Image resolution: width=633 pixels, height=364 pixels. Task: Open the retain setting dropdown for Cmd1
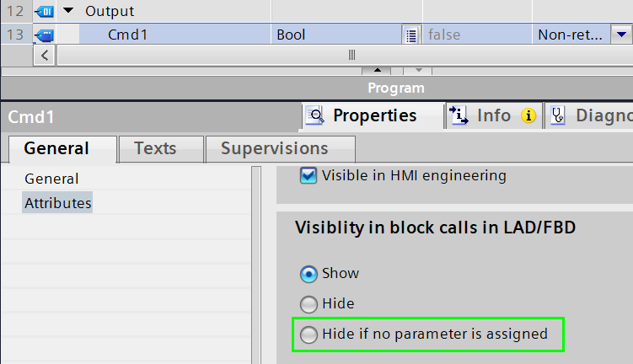point(621,35)
